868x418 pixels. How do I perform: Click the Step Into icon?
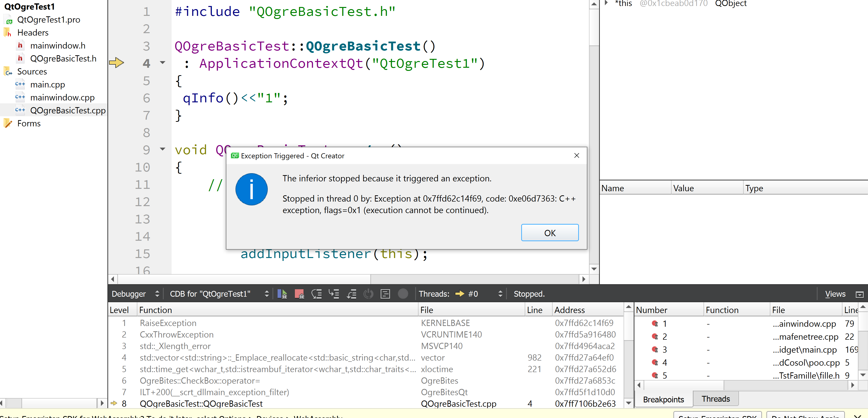click(x=334, y=294)
